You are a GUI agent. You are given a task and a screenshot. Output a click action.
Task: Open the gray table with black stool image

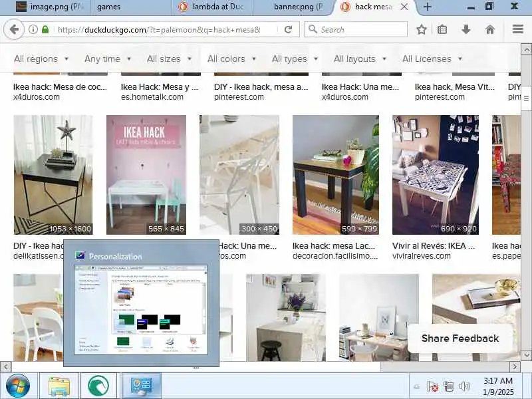(286, 318)
